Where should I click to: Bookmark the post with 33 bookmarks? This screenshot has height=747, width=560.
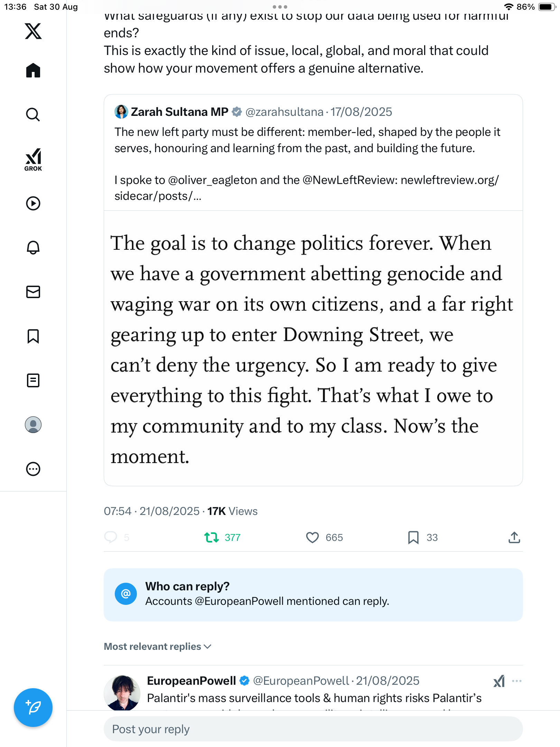tap(413, 537)
